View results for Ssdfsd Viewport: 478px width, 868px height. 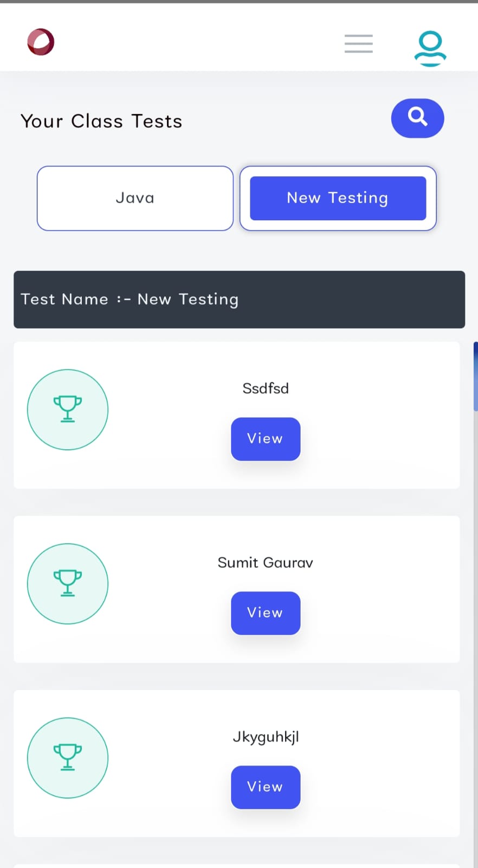[265, 439]
